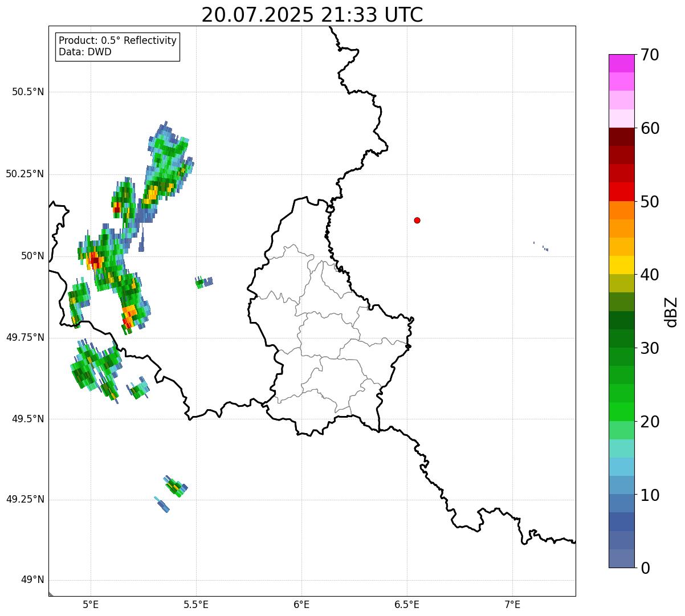Click the tiny echo near 7.1°E 50°N
The width and height of the screenshot is (685, 616).
click(545, 248)
